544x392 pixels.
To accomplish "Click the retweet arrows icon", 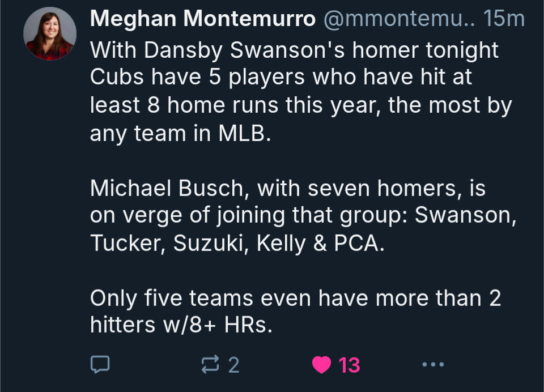I will click(x=210, y=365).
